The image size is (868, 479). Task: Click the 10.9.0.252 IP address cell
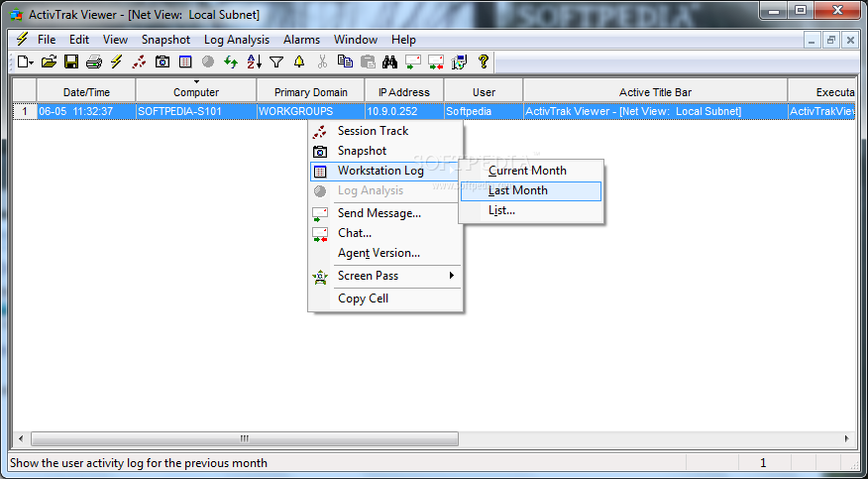coord(404,111)
